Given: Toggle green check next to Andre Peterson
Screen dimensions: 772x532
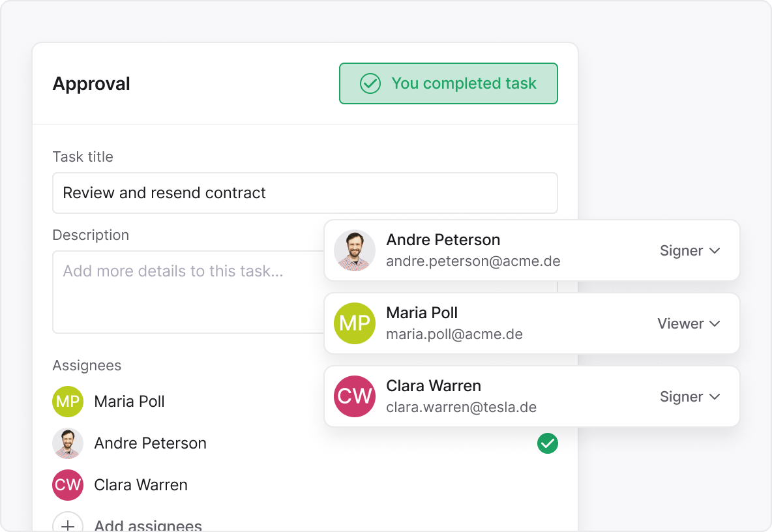Looking at the screenshot, I should point(548,443).
